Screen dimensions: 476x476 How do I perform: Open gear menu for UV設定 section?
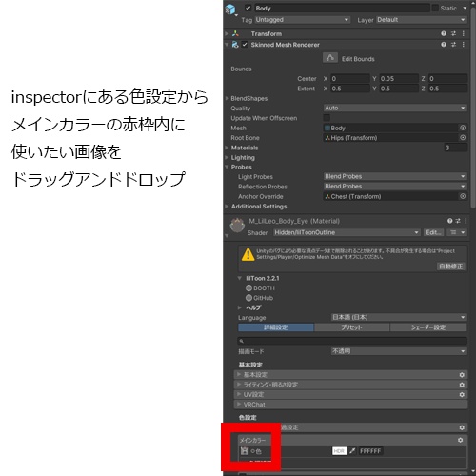pos(462,394)
